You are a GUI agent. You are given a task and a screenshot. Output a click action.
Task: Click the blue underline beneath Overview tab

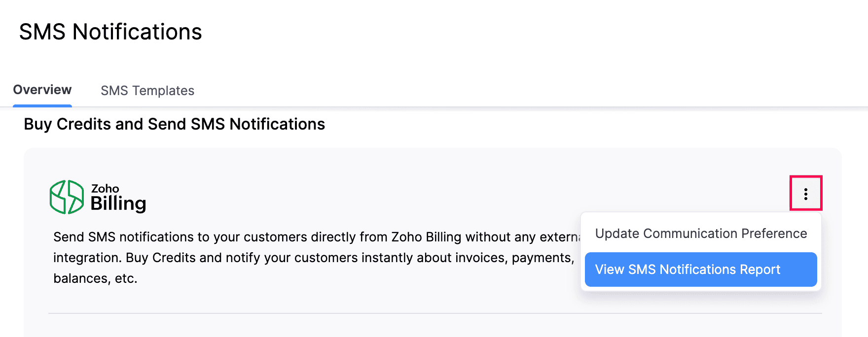[42, 105]
